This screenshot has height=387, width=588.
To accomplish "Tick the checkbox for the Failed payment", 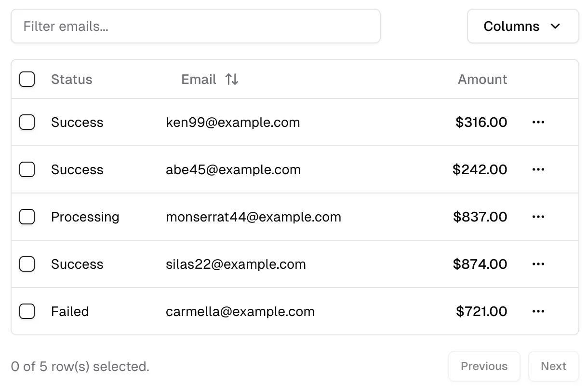I will point(27,312).
